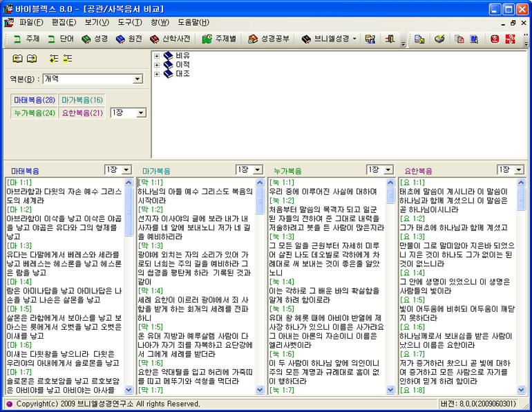Viewport: 532px width, 412px height.
Task: Open the 보기(V) menu
Action: coord(97,22)
